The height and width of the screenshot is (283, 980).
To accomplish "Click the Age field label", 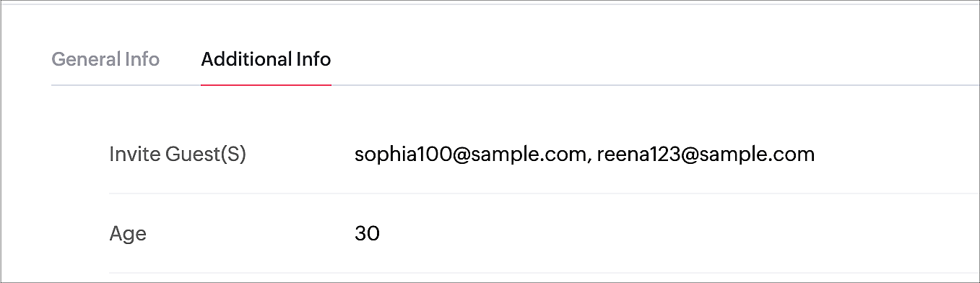I will [x=128, y=234].
